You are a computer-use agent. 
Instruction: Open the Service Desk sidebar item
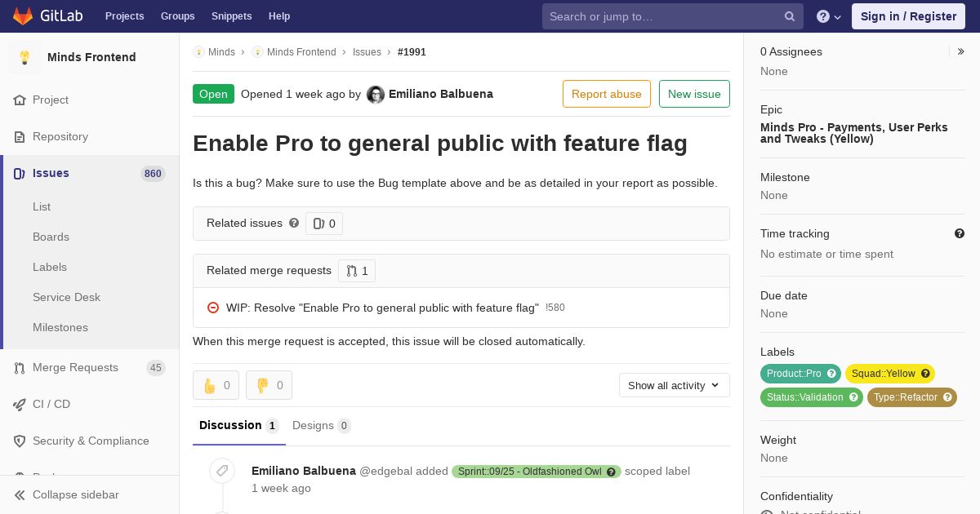point(66,297)
